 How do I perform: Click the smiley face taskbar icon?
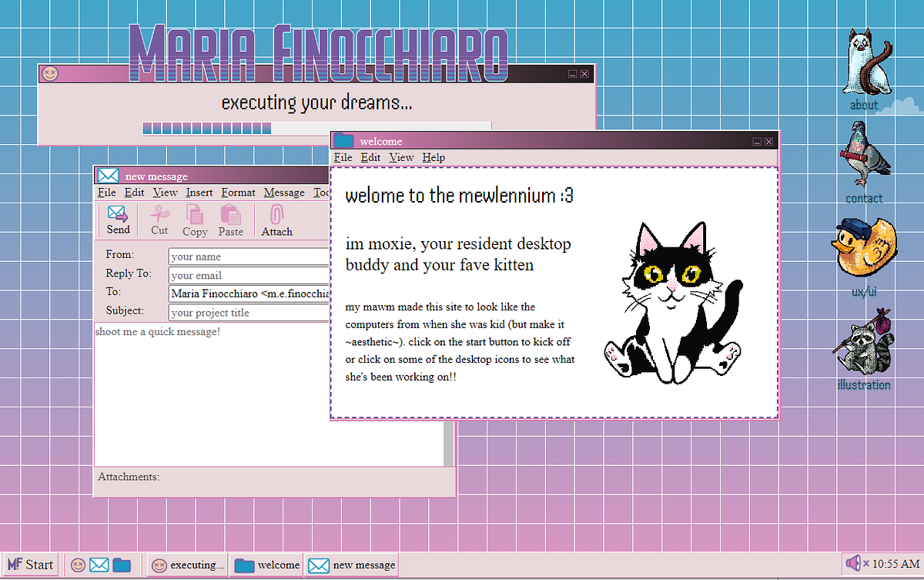coord(77,565)
